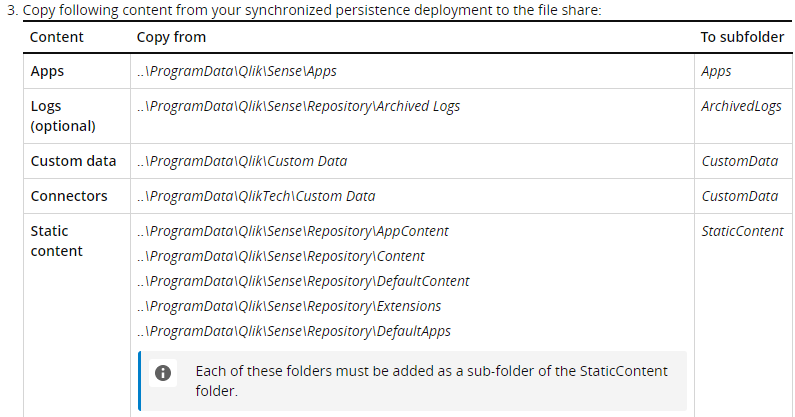Click the Repository\DefaultApps path

tap(294, 331)
